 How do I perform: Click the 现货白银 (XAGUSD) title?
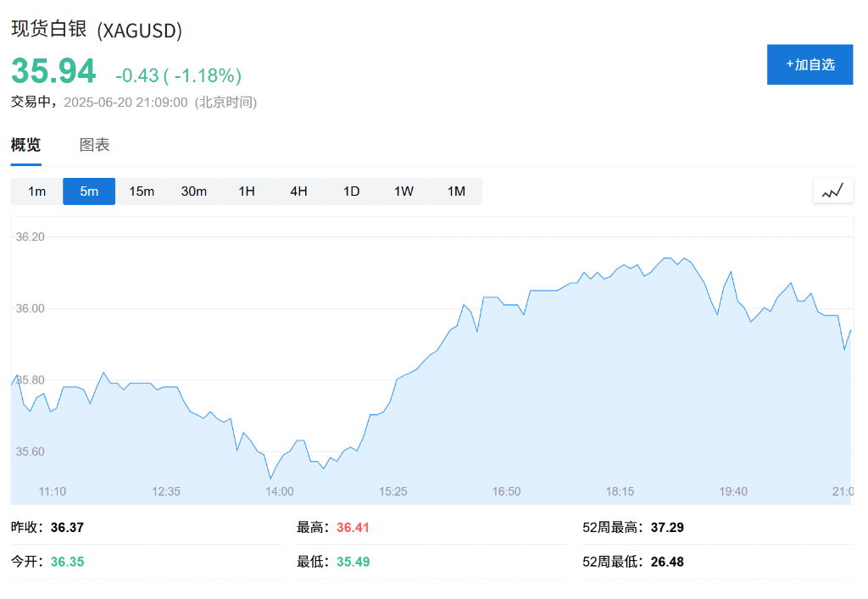(97, 30)
